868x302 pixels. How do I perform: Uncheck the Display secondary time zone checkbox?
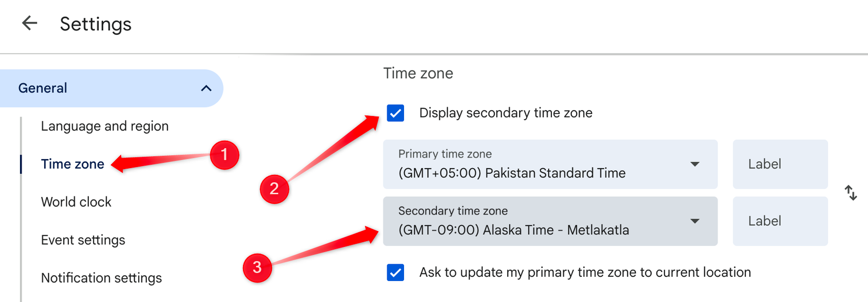click(x=396, y=113)
